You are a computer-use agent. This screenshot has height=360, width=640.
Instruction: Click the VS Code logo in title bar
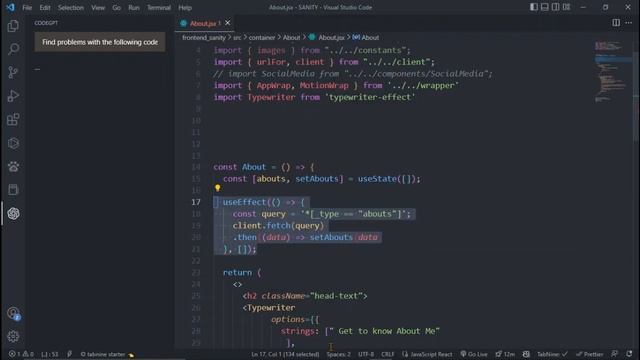tap(10, 7)
